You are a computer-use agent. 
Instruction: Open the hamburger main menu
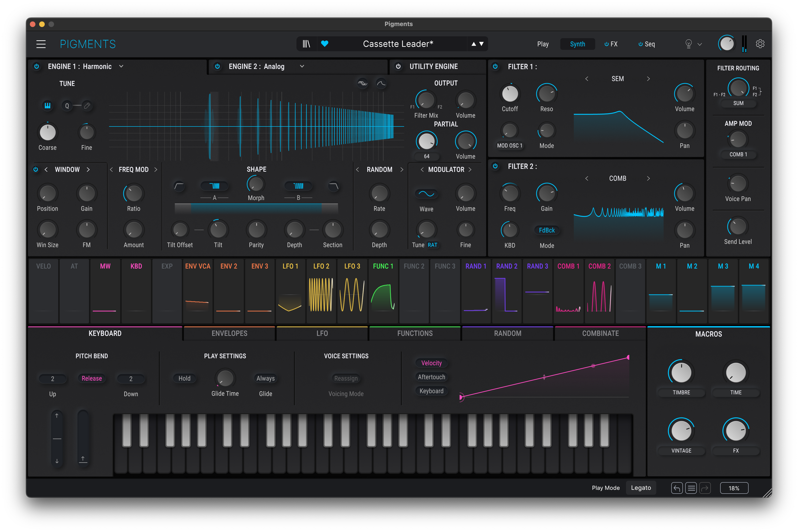coord(41,44)
